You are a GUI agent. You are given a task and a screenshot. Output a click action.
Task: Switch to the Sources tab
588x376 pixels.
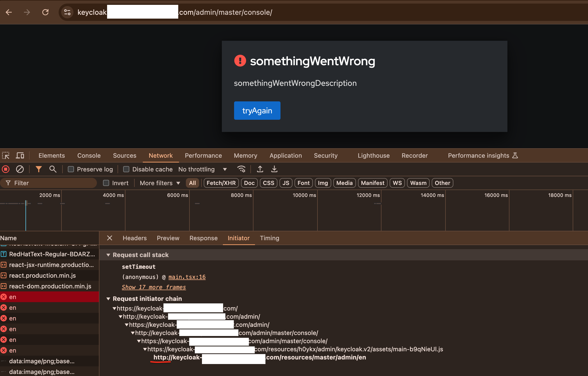125,155
